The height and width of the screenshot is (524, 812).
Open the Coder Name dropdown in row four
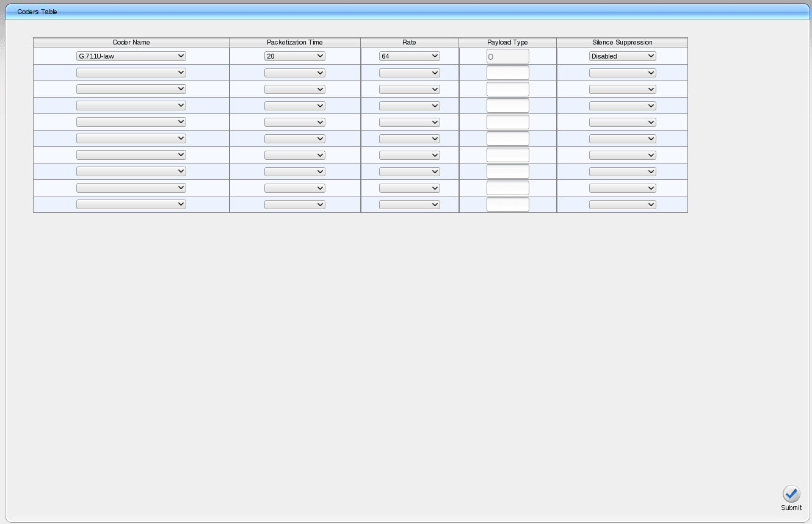[x=131, y=106]
